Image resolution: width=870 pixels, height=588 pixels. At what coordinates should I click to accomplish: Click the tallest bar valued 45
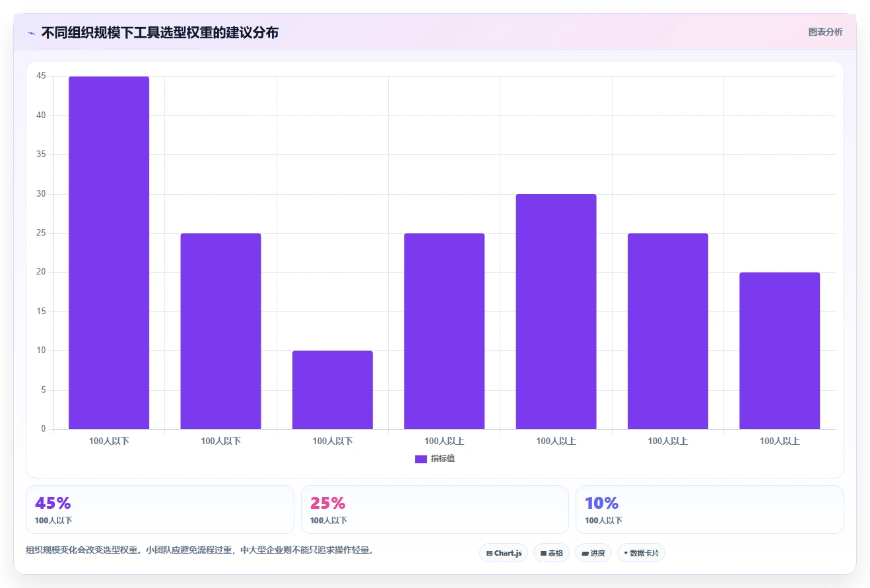point(109,253)
